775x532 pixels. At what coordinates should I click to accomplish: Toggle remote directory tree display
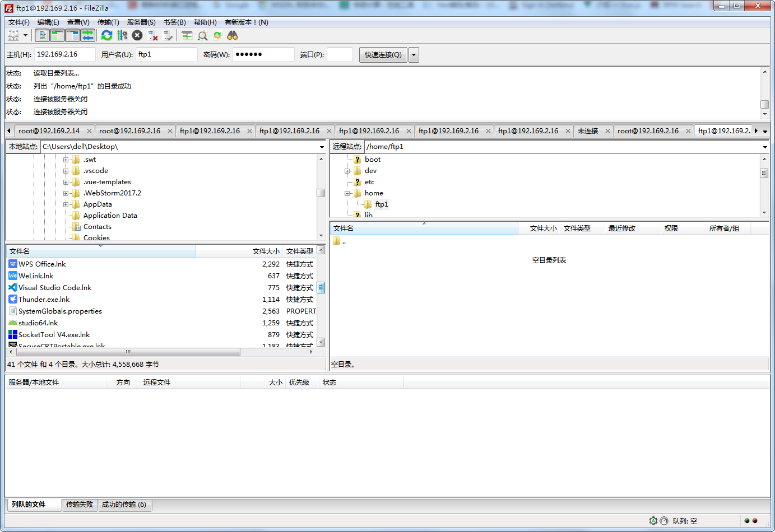(73, 35)
